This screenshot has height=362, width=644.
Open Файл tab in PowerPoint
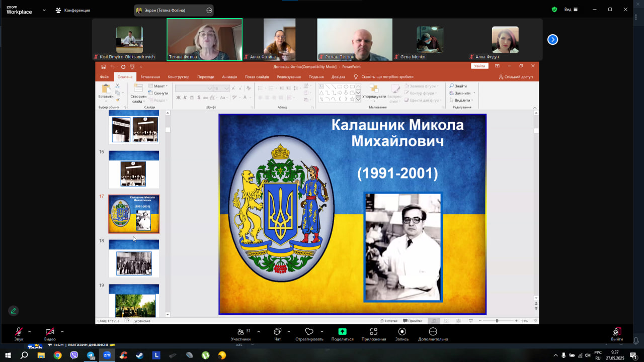pos(104,77)
